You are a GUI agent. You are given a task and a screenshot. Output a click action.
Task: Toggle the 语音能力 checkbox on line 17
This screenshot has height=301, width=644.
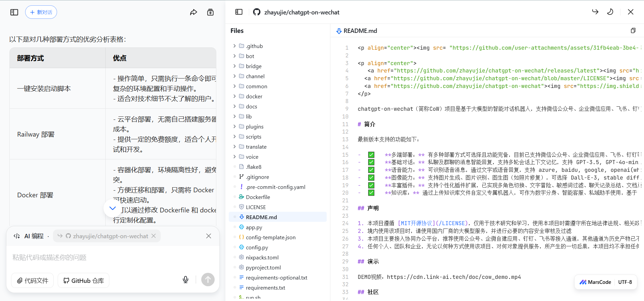[x=371, y=170]
